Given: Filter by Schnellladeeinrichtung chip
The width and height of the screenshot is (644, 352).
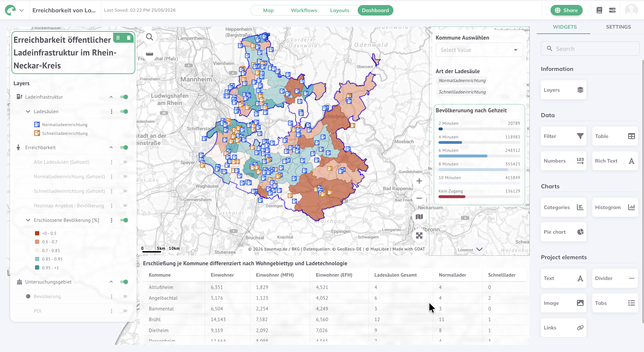Looking at the screenshot, I should click(462, 92).
